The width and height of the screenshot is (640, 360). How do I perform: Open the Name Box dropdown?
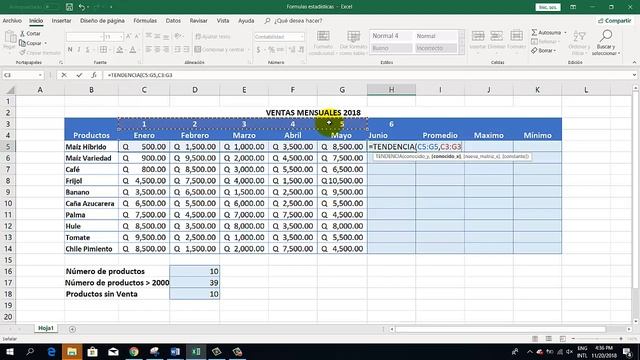pyautogui.click(x=40, y=75)
